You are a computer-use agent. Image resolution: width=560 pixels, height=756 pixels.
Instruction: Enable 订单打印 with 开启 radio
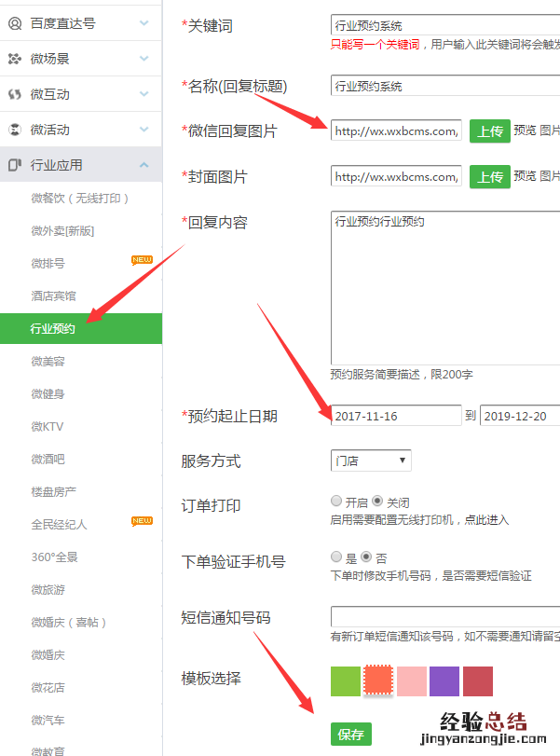335,501
